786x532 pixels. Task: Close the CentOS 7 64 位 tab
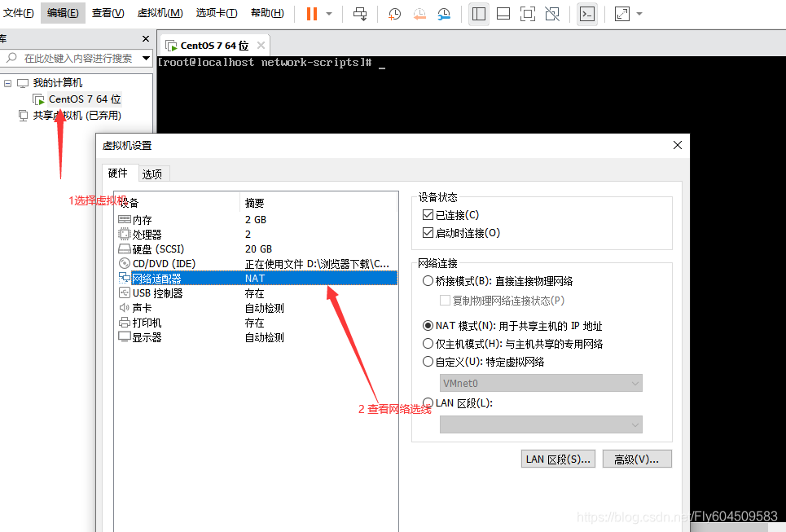(x=261, y=45)
